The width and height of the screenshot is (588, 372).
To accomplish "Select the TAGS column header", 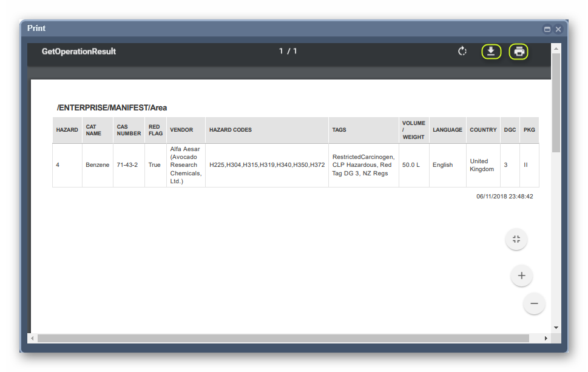I will coord(339,130).
